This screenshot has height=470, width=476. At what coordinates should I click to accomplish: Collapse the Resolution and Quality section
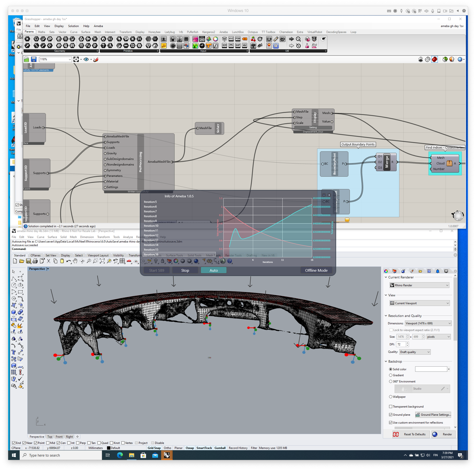[x=386, y=315]
